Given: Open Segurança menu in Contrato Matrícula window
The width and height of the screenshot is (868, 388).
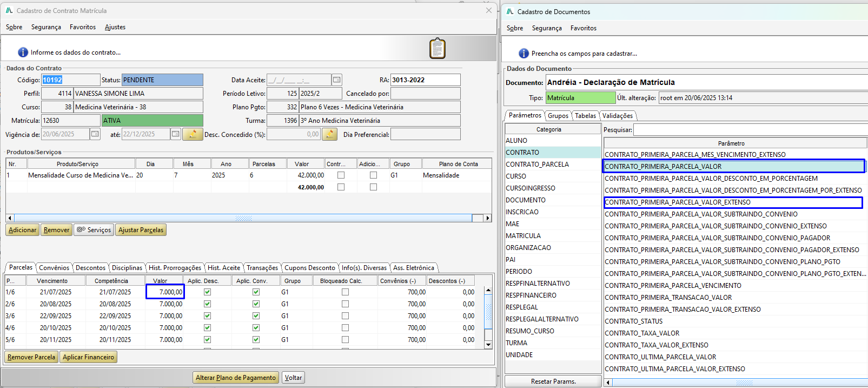Looking at the screenshot, I should (46, 27).
